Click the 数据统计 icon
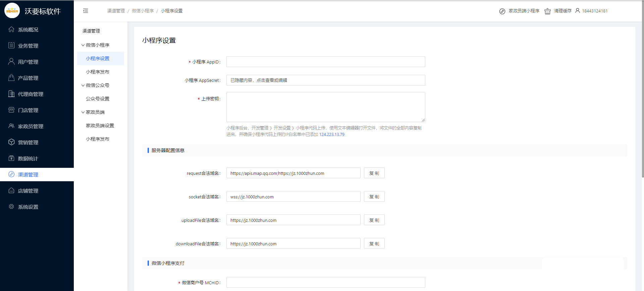Screen dimensions: 644x291 pos(11,158)
